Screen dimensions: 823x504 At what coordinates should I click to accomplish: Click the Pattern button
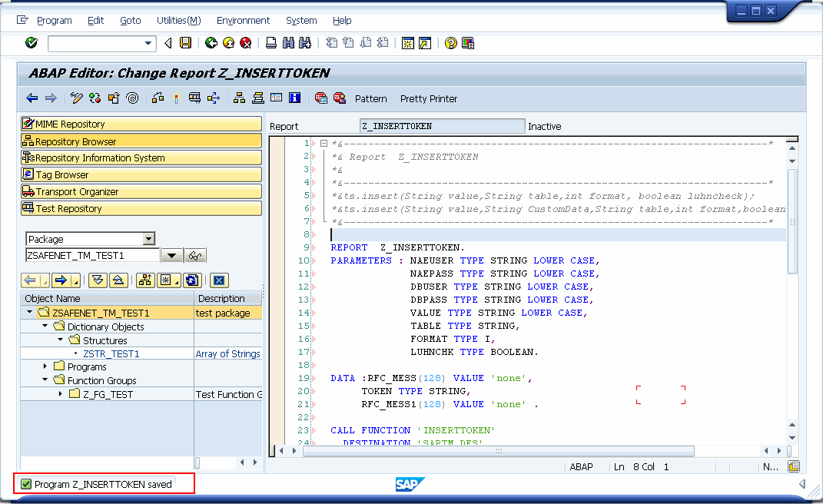coord(370,98)
